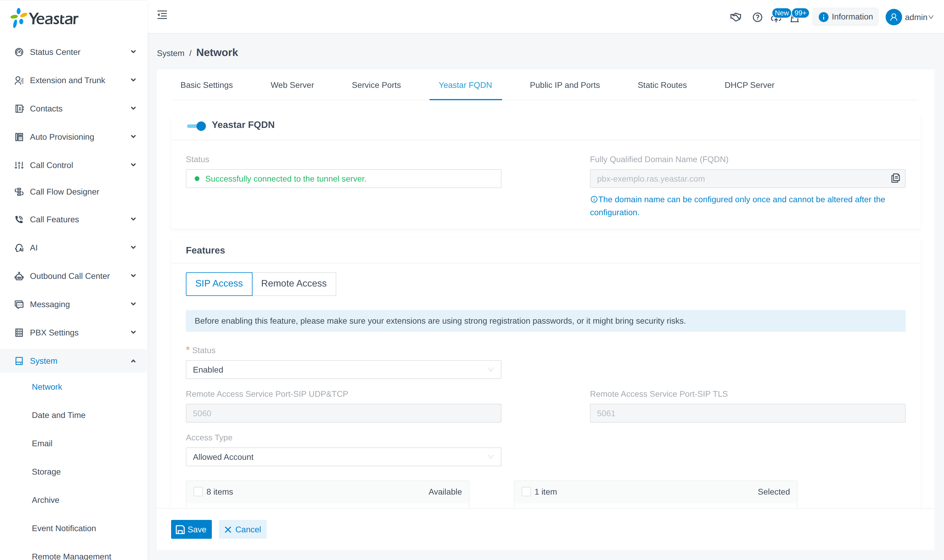The image size is (944, 560).
Task: Open Email settings under System
Action: (42, 443)
